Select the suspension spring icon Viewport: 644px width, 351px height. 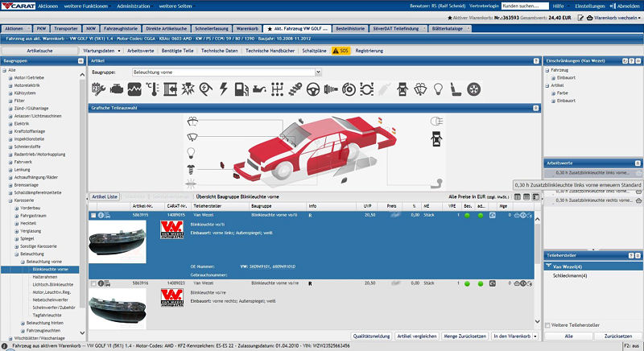(x=295, y=89)
